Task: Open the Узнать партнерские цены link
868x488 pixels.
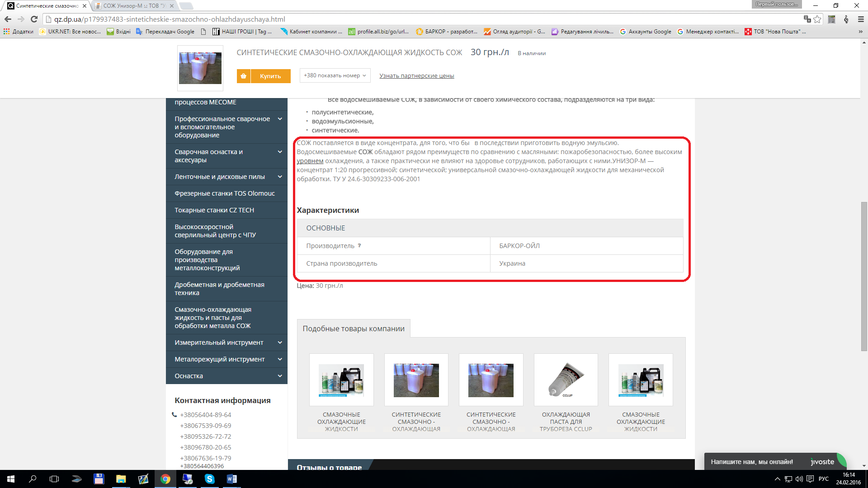Action: pos(416,76)
